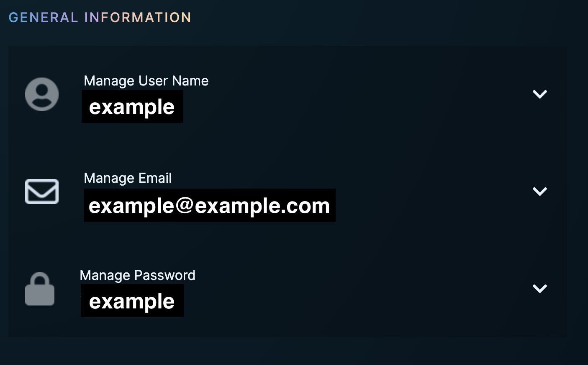Click the padlock password icon
The width and height of the screenshot is (588, 365).
click(x=40, y=289)
